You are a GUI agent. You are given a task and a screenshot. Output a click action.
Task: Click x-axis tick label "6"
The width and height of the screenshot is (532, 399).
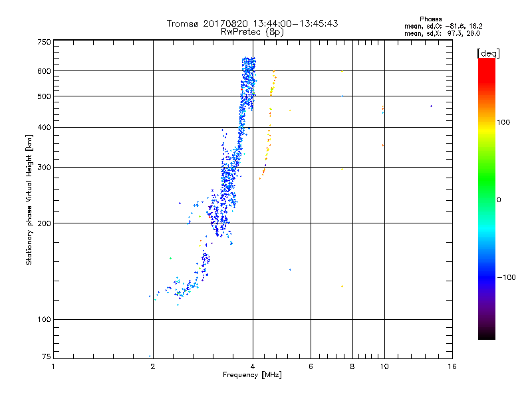pos(311,366)
